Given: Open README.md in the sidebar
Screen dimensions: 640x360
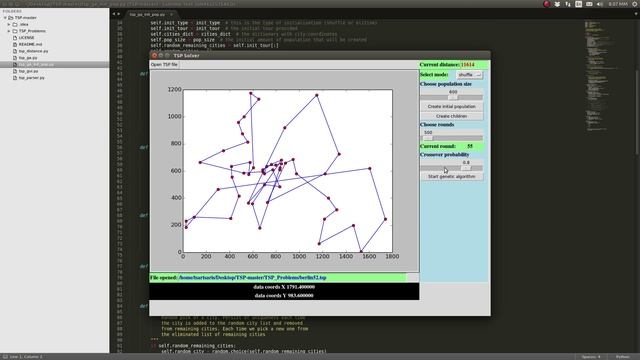Looking at the screenshot, I should 30,44.
